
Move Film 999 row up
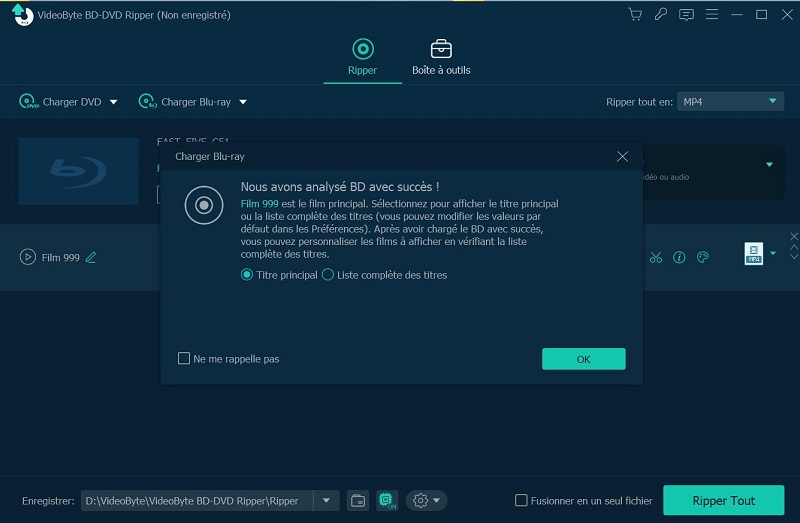pos(794,247)
